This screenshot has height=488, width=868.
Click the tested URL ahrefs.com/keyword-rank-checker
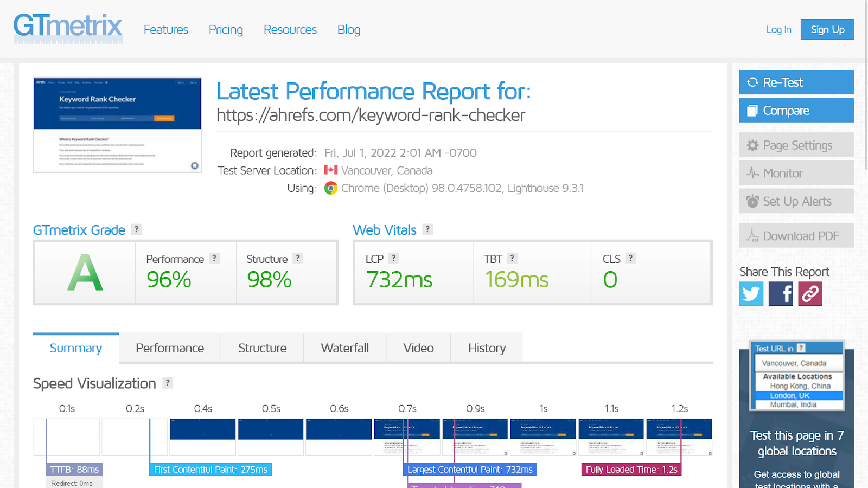[371, 115]
